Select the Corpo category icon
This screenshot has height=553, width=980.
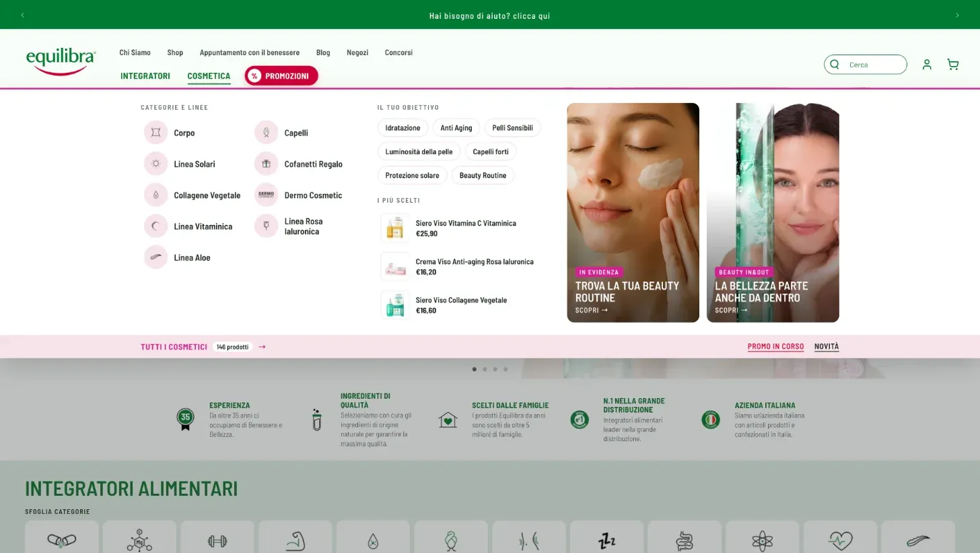(155, 133)
